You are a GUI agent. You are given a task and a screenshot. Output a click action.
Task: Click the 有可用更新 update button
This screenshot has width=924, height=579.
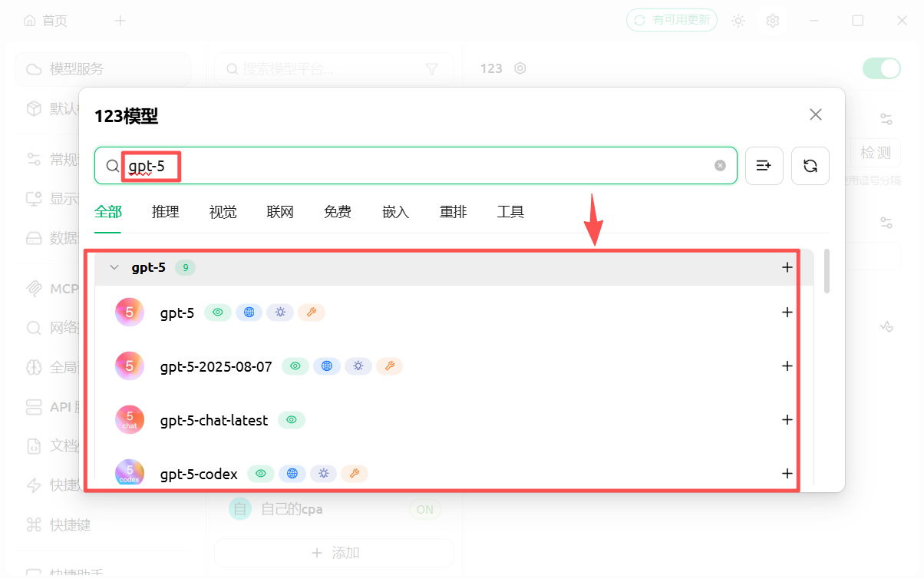[672, 21]
